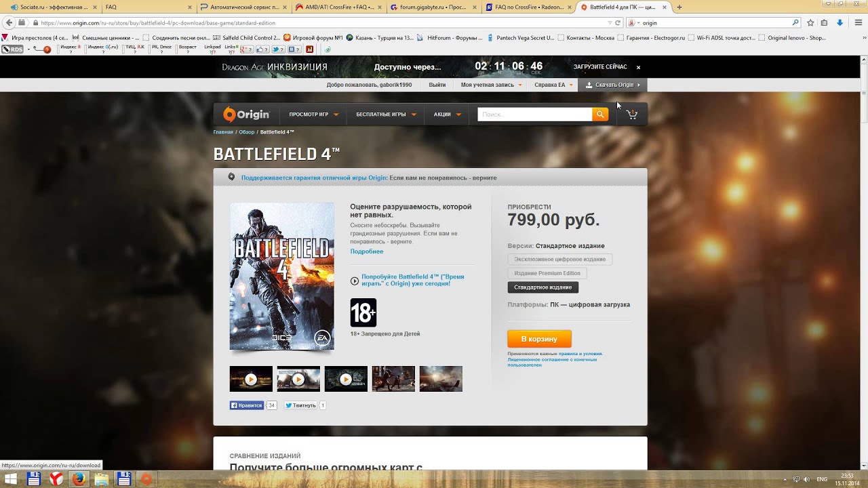Click the 18+ age rating badge
The height and width of the screenshot is (488, 868).
point(363,312)
